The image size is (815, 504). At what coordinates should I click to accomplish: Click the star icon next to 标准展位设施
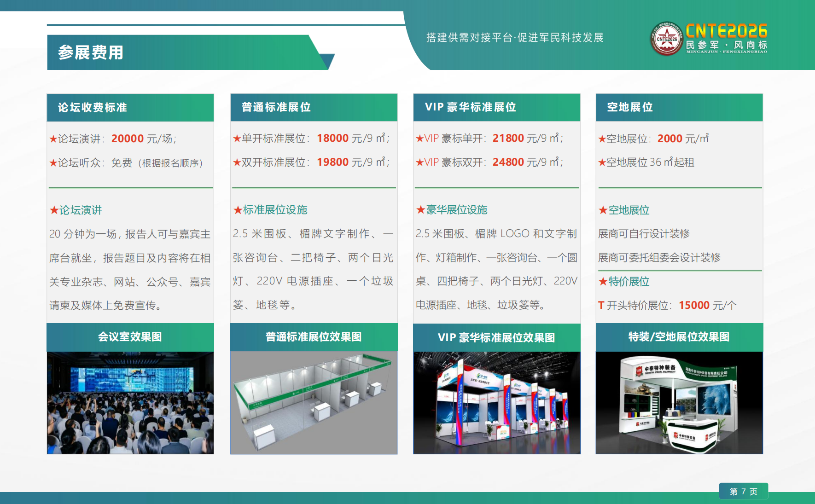236,210
